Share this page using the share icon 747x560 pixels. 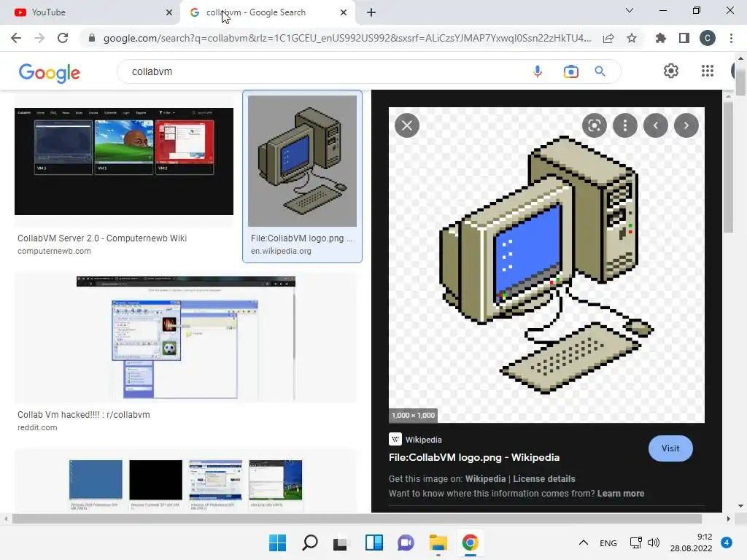coord(608,38)
